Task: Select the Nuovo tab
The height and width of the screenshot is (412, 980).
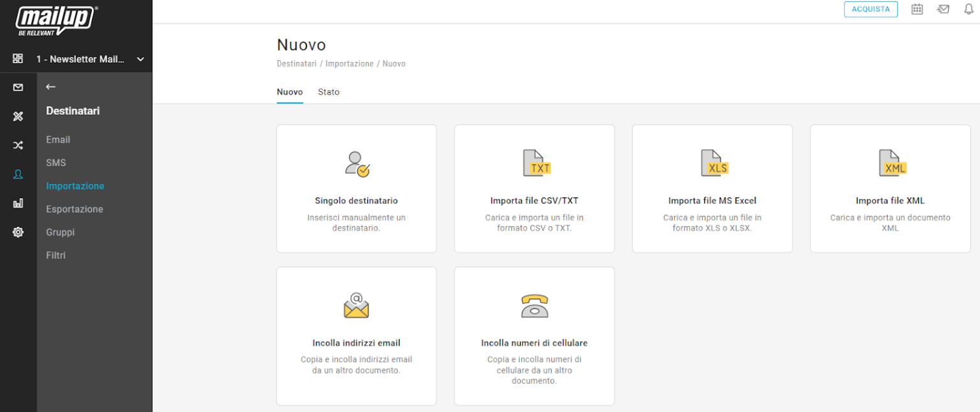Action: click(290, 92)
